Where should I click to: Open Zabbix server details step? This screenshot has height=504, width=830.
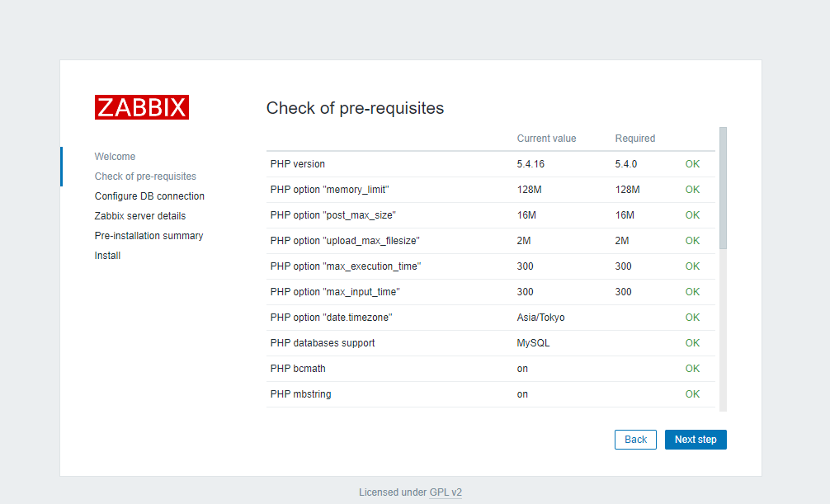coord(139,216)
